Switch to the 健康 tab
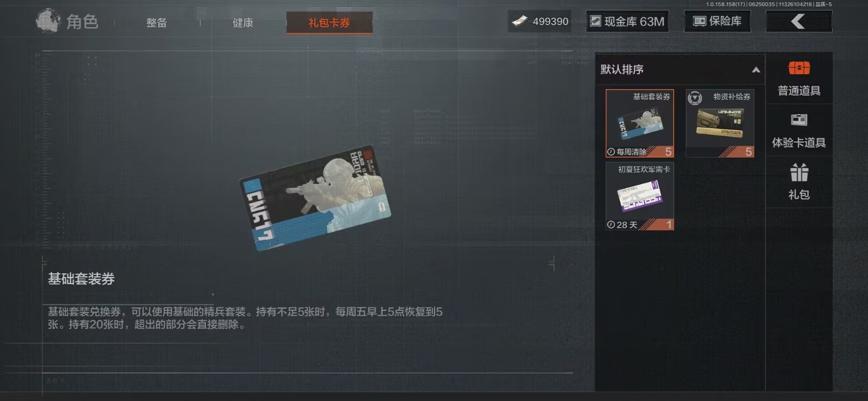868x401 pixels. coord(243,23)
